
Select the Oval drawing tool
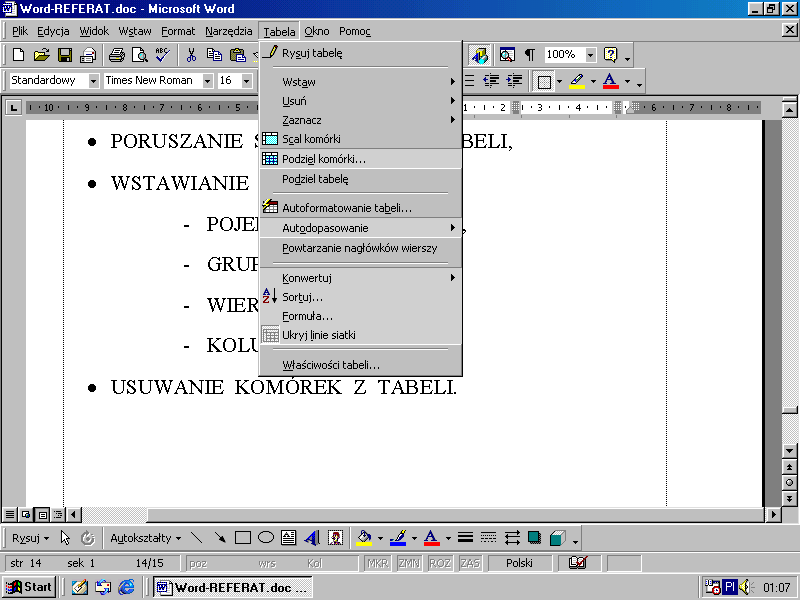pos(266,538)
